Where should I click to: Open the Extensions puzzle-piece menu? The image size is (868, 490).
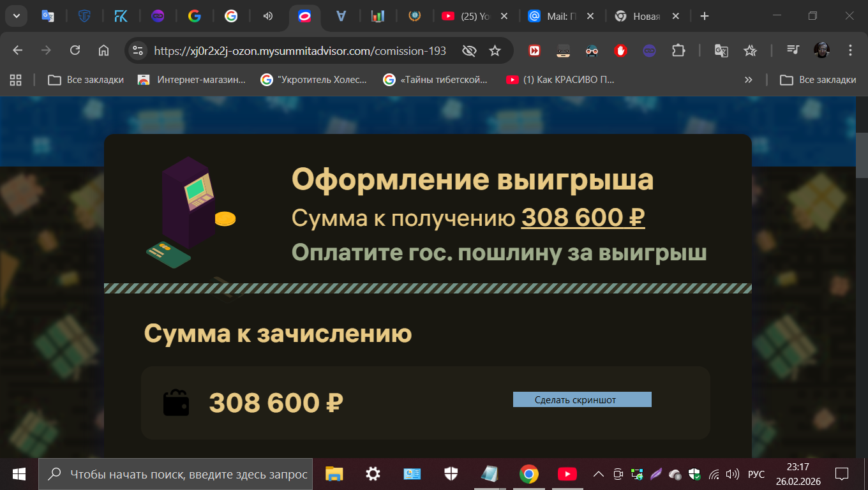(678, 50)
